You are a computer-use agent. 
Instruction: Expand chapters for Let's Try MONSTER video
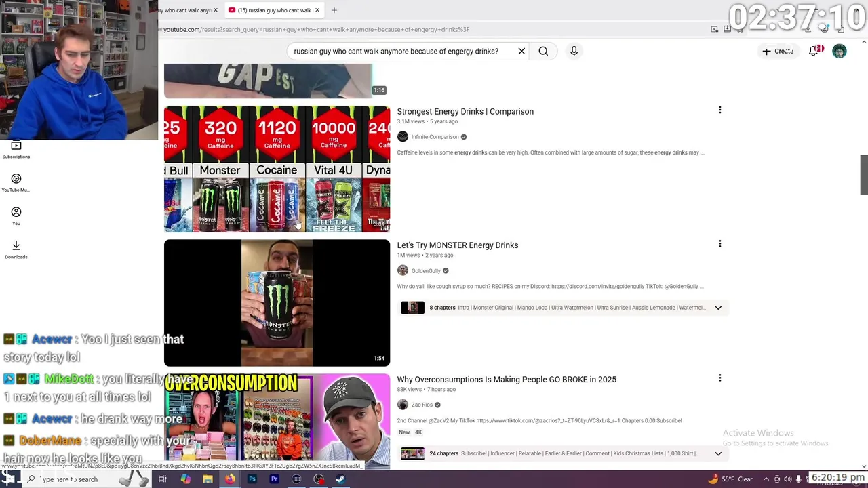point(718,308)
